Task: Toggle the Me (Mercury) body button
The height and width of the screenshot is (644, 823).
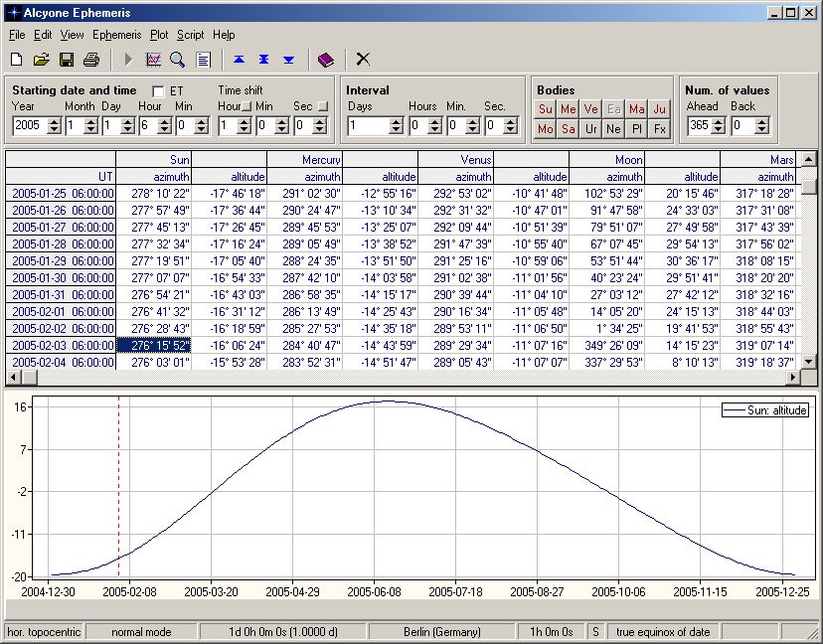Action: click(x=568, y=109)
